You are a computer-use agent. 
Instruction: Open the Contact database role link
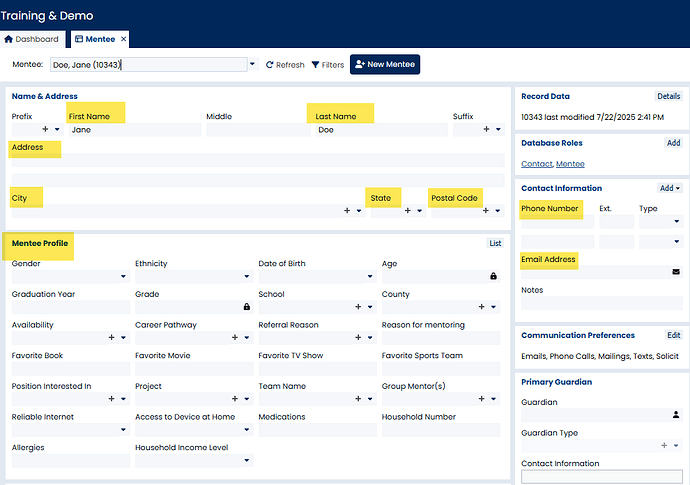536,164
